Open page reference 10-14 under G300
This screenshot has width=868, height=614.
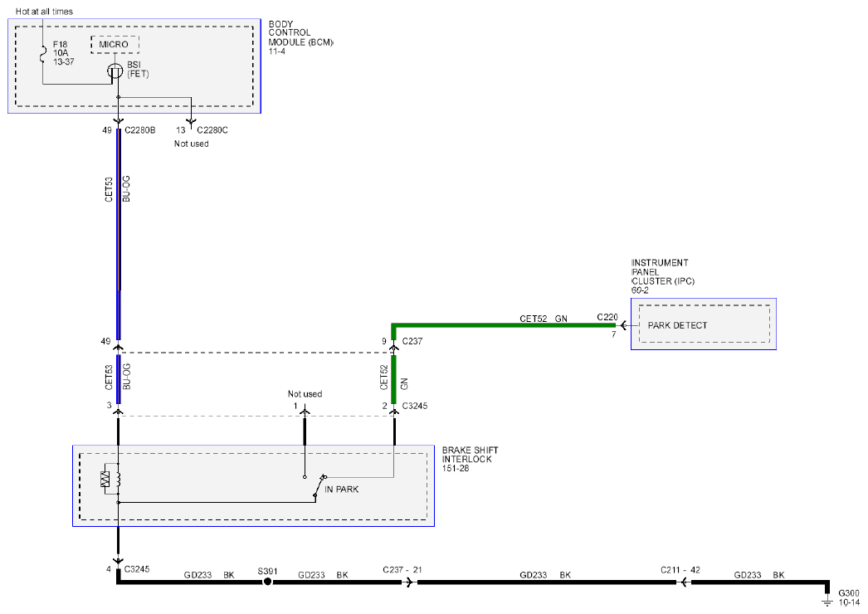coord(849,602)
